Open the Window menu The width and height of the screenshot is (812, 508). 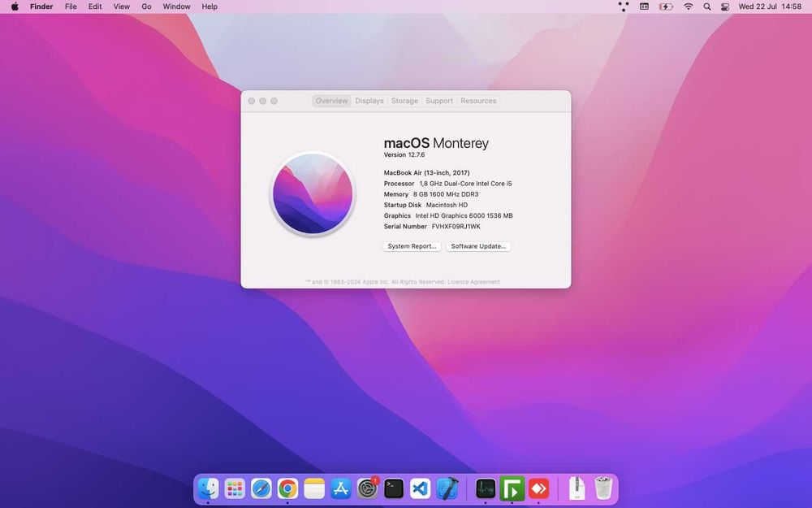176,7
